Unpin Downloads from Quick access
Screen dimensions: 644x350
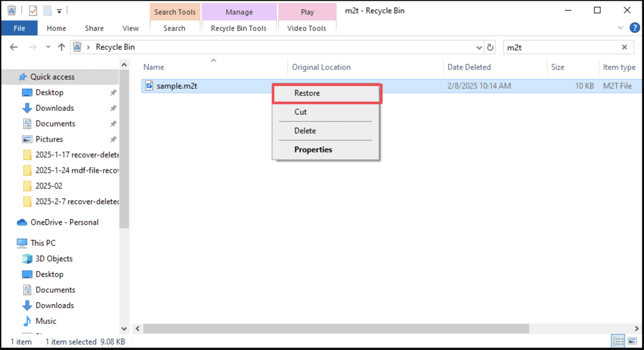[113, 108]
